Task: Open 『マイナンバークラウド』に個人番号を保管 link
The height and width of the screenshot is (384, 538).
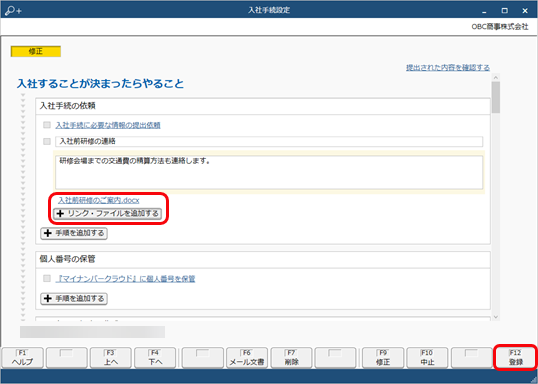Action: [125, 279]
